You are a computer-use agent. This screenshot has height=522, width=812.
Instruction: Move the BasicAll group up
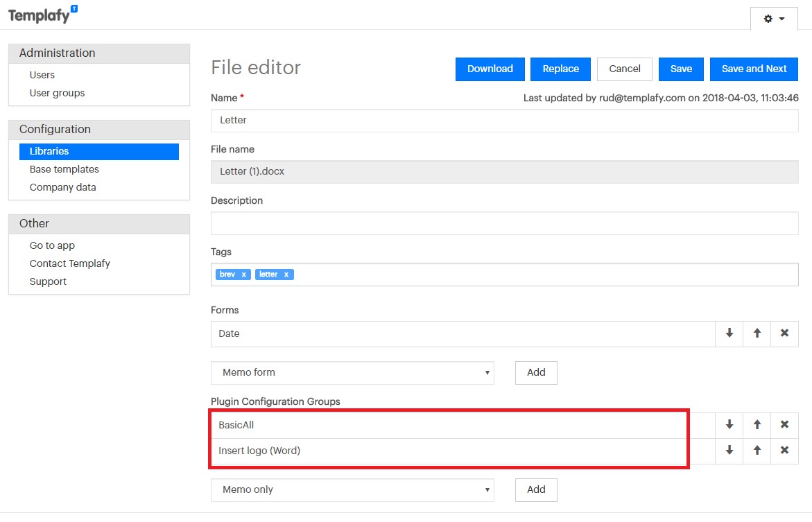click(x=757, y=424)
